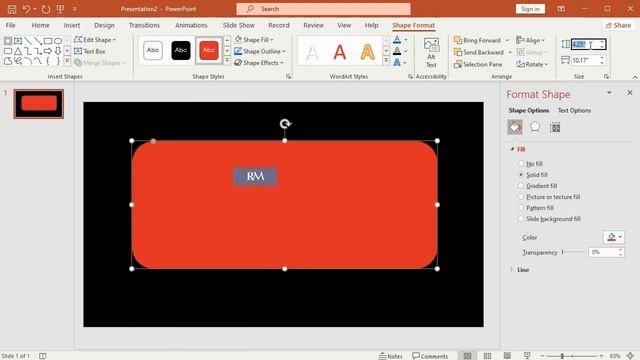Click Send Backward button
640x360 pixels.
(x=479, y=52)
